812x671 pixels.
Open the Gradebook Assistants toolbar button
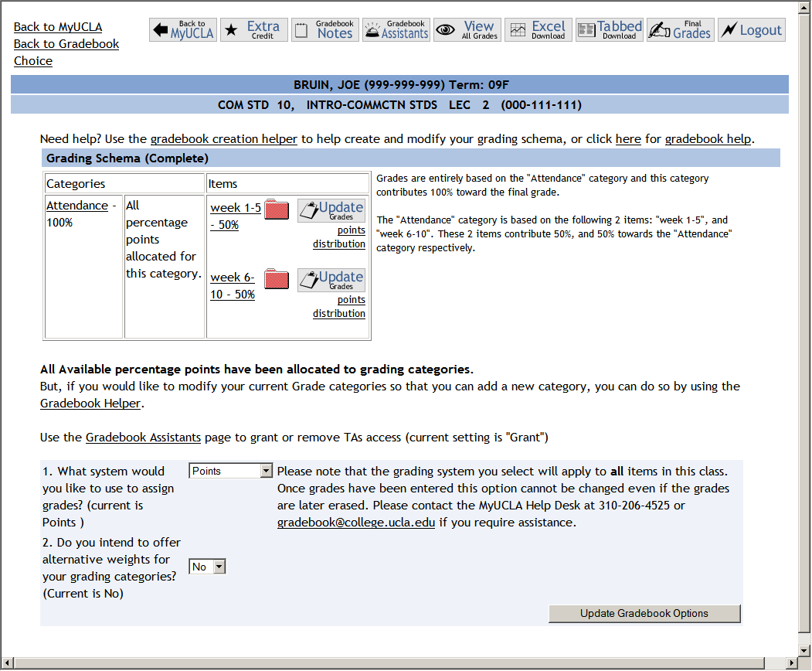(396, 30)
